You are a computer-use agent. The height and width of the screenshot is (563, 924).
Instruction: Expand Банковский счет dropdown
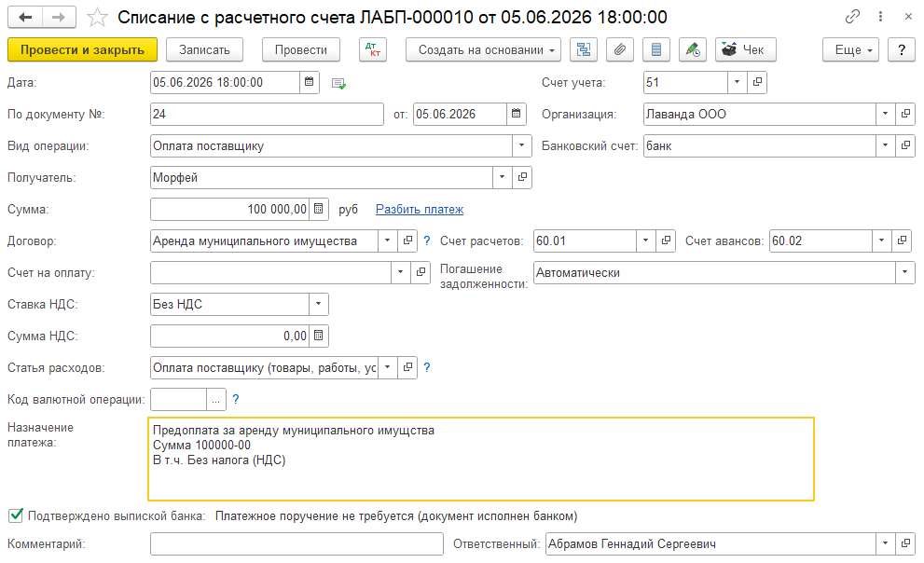click(x=885, y=146)
